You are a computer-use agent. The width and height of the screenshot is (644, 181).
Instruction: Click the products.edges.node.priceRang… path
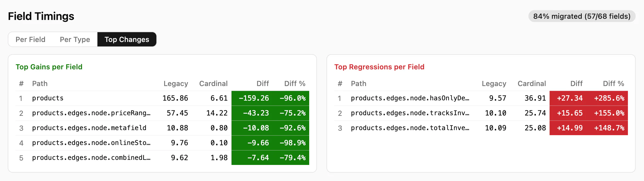pos(91,113)
